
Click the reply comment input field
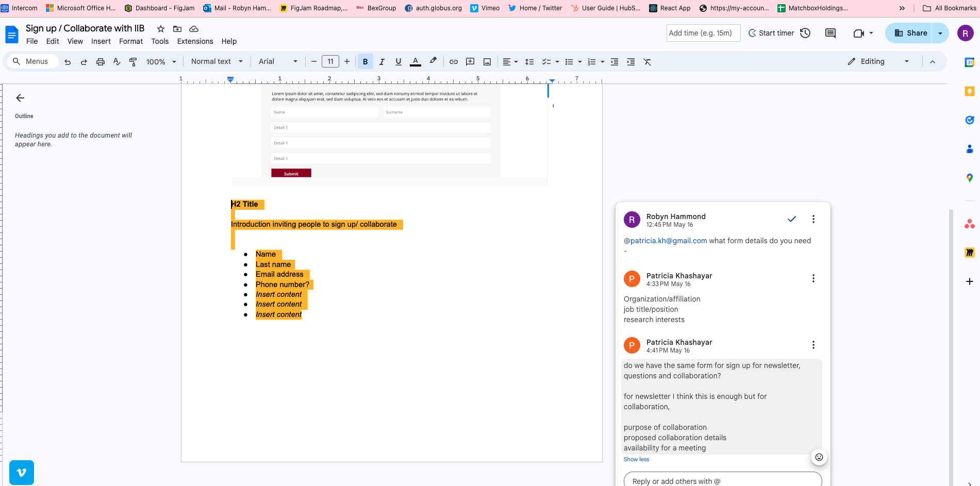[x=722, y=481]
